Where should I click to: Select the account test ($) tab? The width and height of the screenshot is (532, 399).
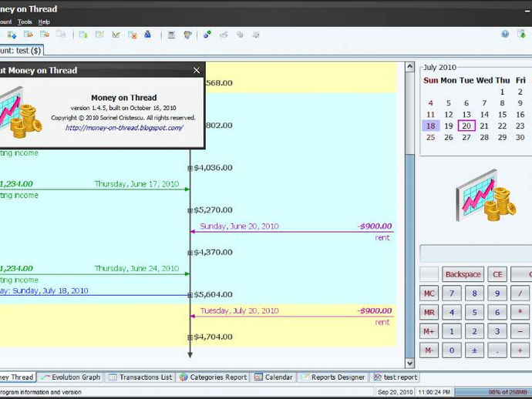[x=21, y=51]
